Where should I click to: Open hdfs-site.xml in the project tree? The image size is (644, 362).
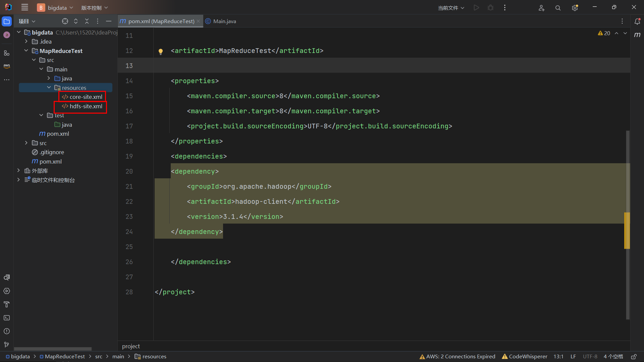86,106
